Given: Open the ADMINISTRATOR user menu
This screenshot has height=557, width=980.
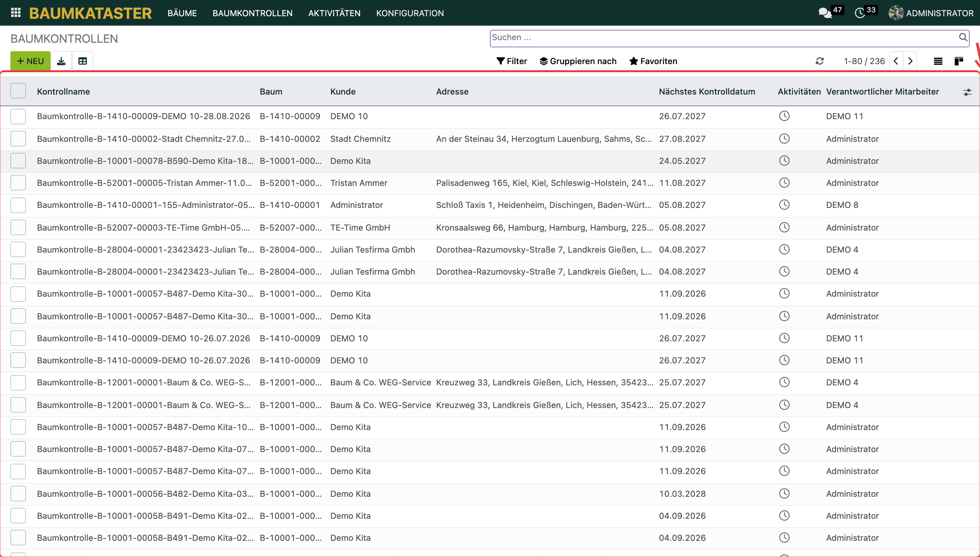Looking at the screenshot, I should point(931,13).
